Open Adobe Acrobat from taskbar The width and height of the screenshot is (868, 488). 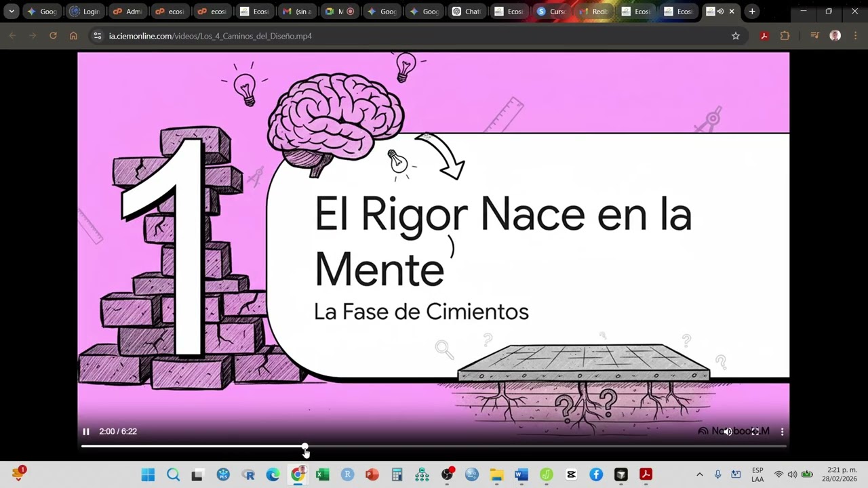click(646, 474)
